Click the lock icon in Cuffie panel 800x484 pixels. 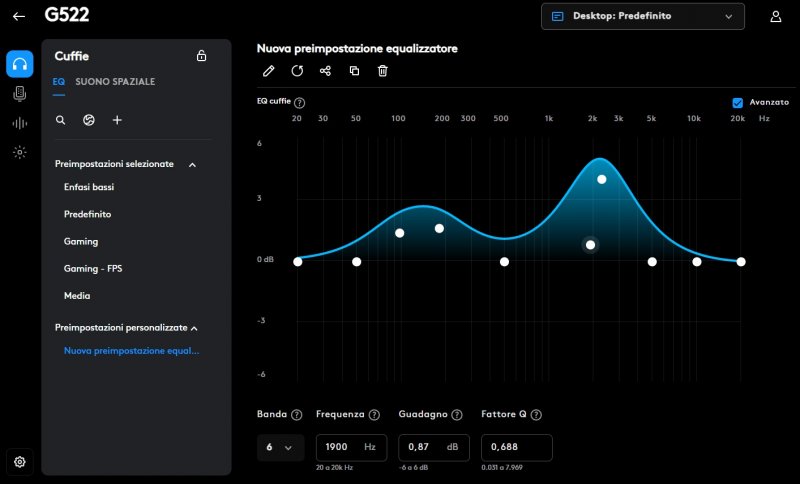(x=202, y=56)
